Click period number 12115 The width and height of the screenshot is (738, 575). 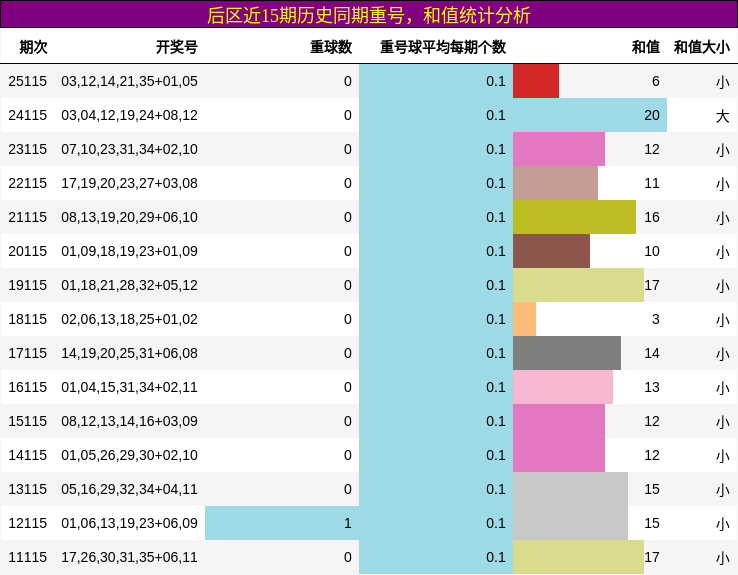28,523
